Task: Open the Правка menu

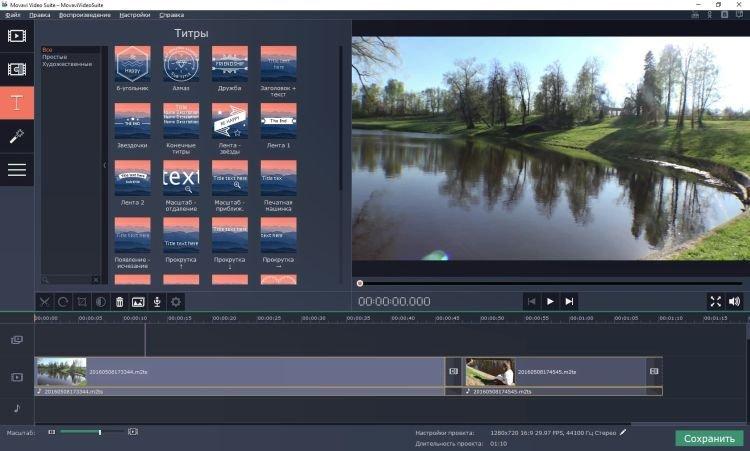Action: [40, 15]
